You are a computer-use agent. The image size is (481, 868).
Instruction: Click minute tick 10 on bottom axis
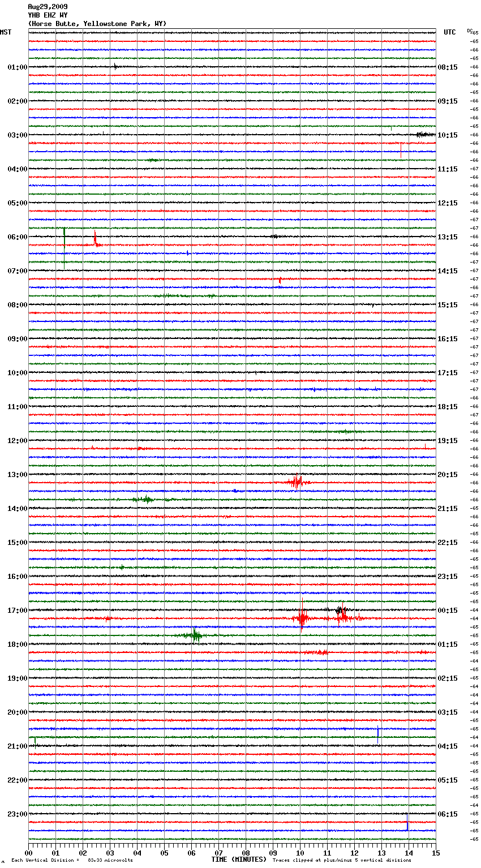(x=300, y=853)
